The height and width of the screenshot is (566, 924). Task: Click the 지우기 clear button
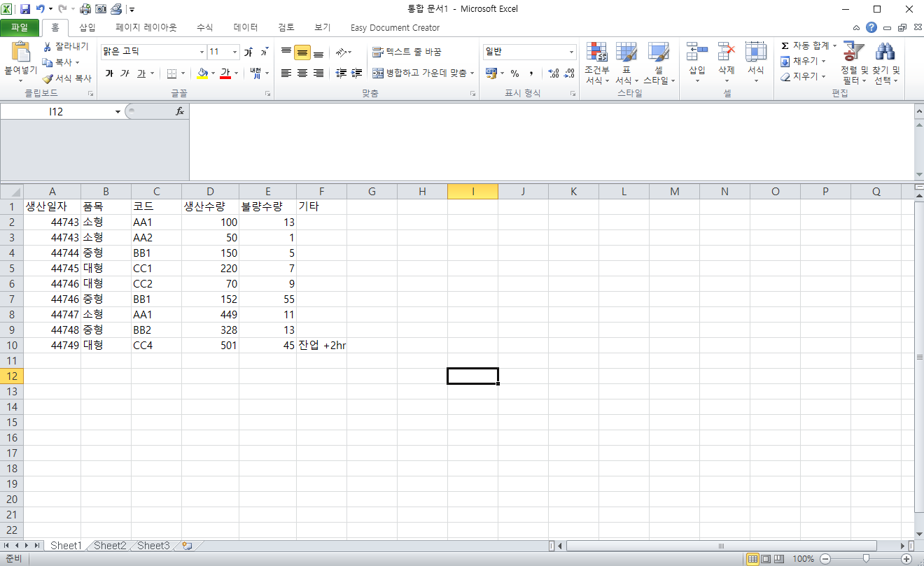pos(804,76)
